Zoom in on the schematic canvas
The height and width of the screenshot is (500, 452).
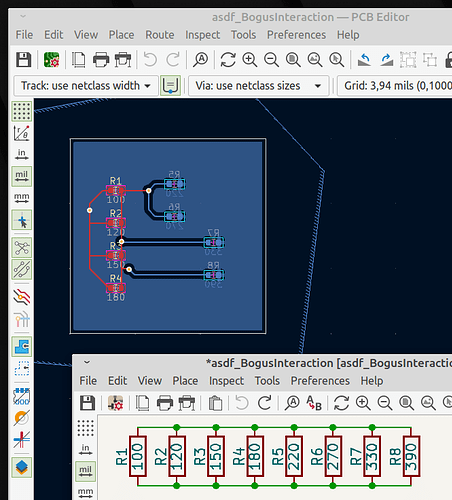coord(363,403)
